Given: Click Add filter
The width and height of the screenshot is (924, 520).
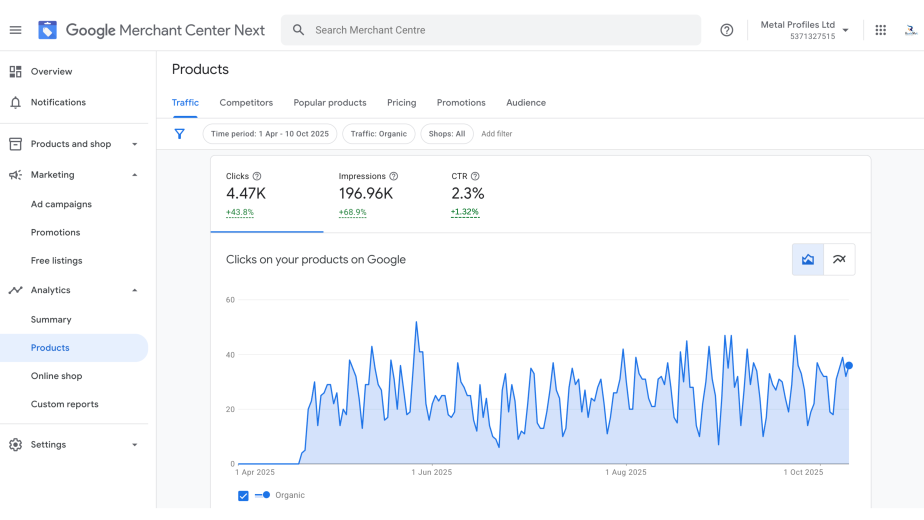Looking at the screenshot, I should pyautogui.click(x=496, y=134).
